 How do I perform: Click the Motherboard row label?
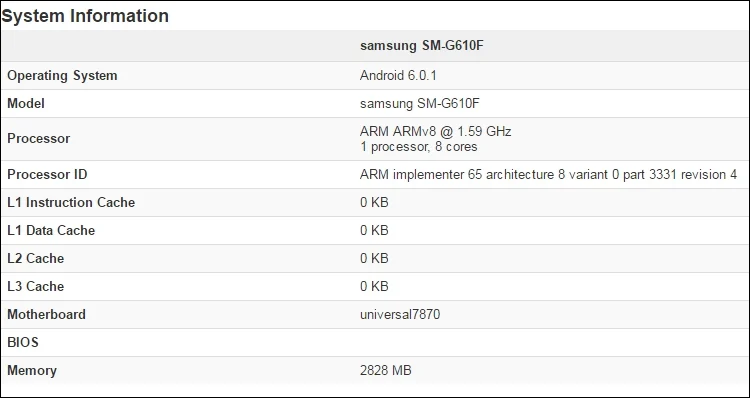tap(46, 314)
